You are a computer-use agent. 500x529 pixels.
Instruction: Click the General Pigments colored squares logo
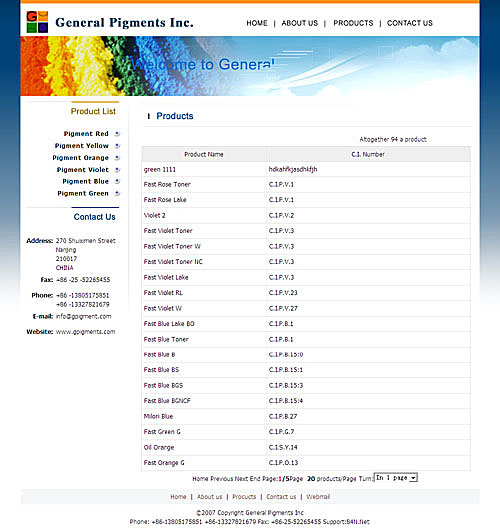click(x=37, y=22)
